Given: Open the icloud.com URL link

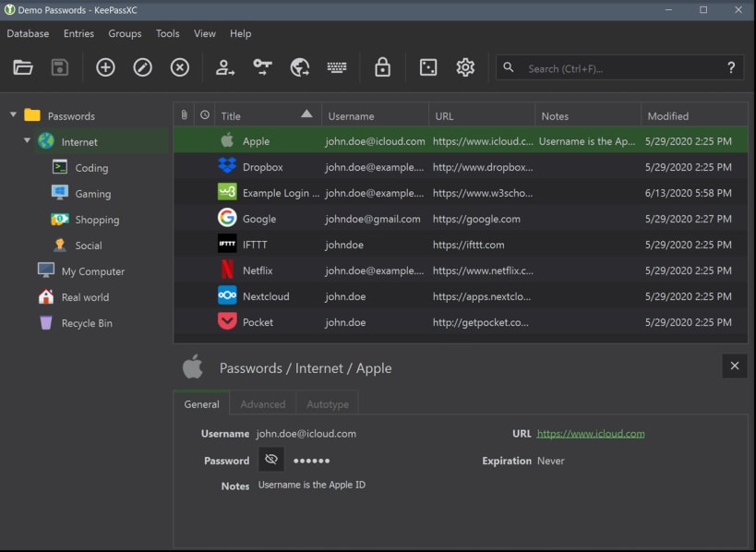Looking at the screenshot, I should point(591,434).
